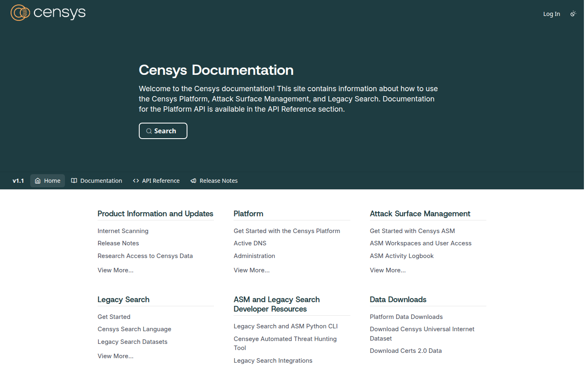Click the Censys logo

click(48, 13)
